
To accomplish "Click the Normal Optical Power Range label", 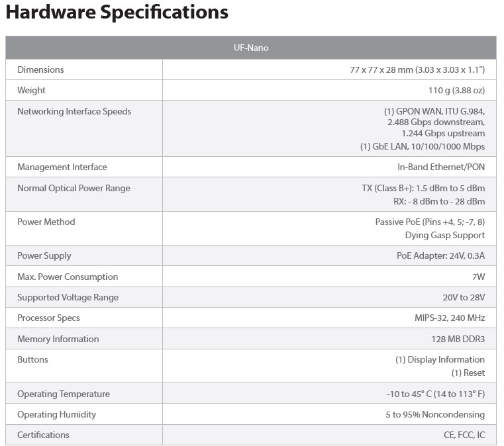I will pos(74,189).
